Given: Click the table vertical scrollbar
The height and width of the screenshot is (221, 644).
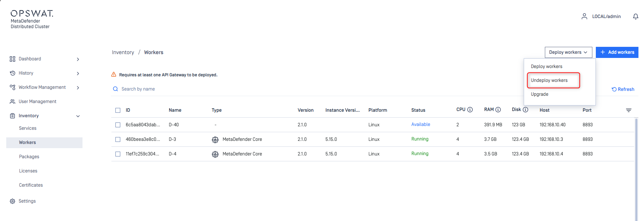Looking at the screenshot, I should click(x=636, y=169).
